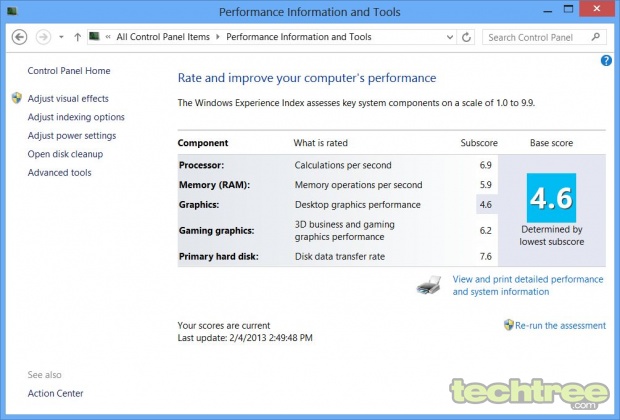The height and width of the screenshot is (420, 620).
Task: View and print detailed performance information
Action: click(528, 285)
